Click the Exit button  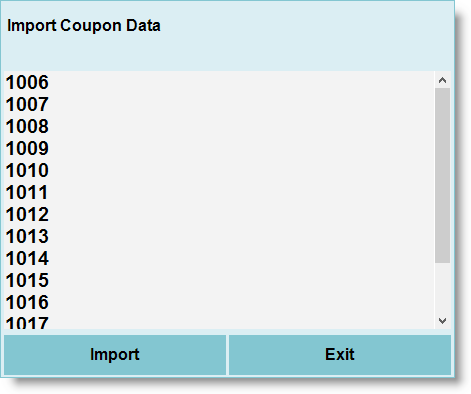coord(340,355)
